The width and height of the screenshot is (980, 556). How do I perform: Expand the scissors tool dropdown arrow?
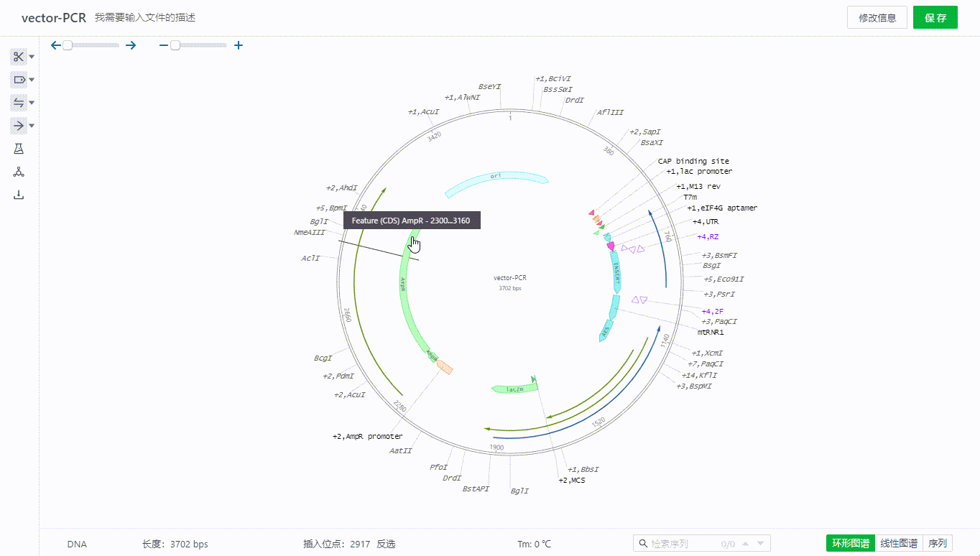coord(32,57)
